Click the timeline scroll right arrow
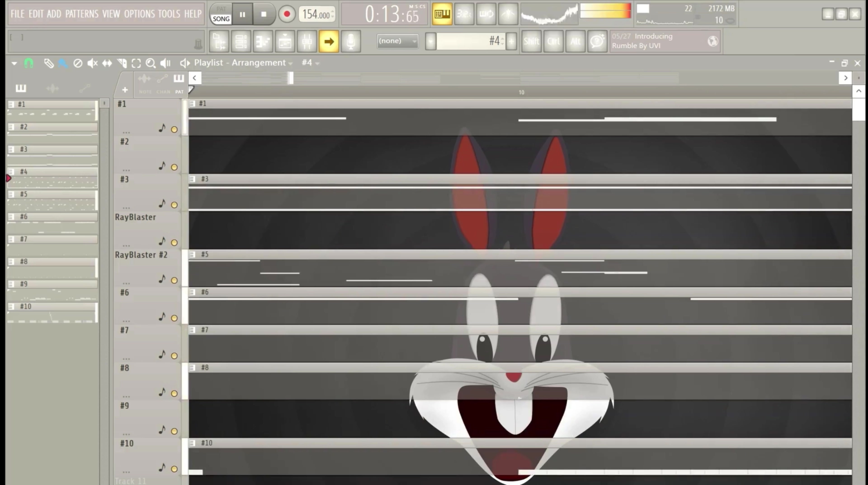 tap(845, 78)
